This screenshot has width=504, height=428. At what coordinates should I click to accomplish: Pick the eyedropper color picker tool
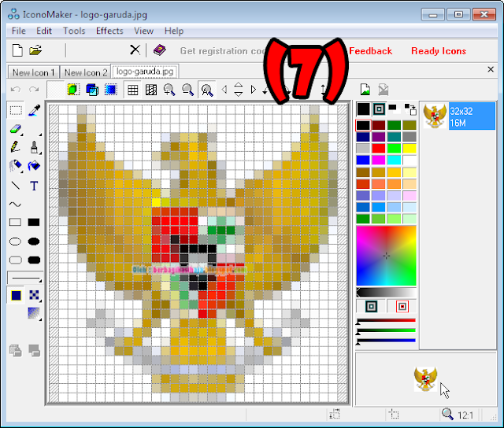[34, 110]
